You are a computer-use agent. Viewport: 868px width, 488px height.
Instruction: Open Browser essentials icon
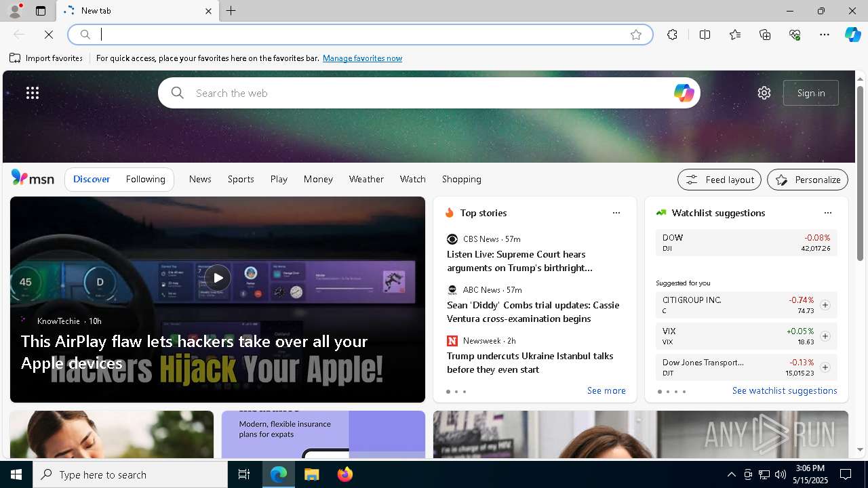pyautogui.click(x=795, y=35)
